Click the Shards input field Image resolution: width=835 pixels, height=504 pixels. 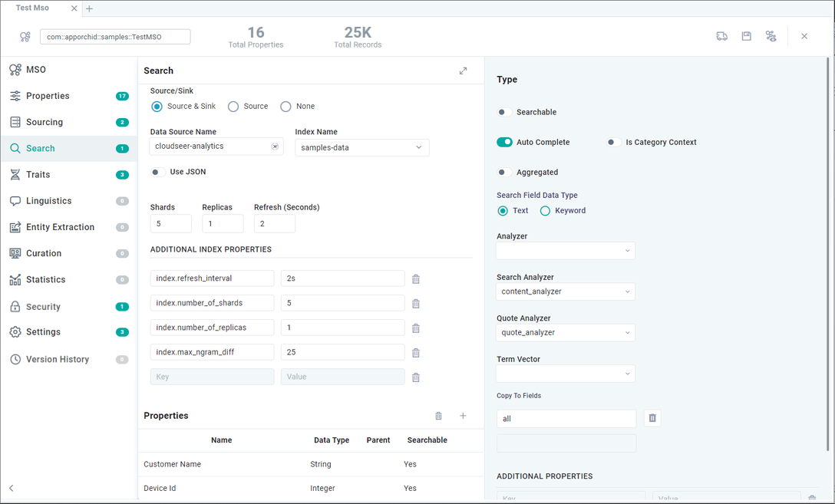coord(170,224)
